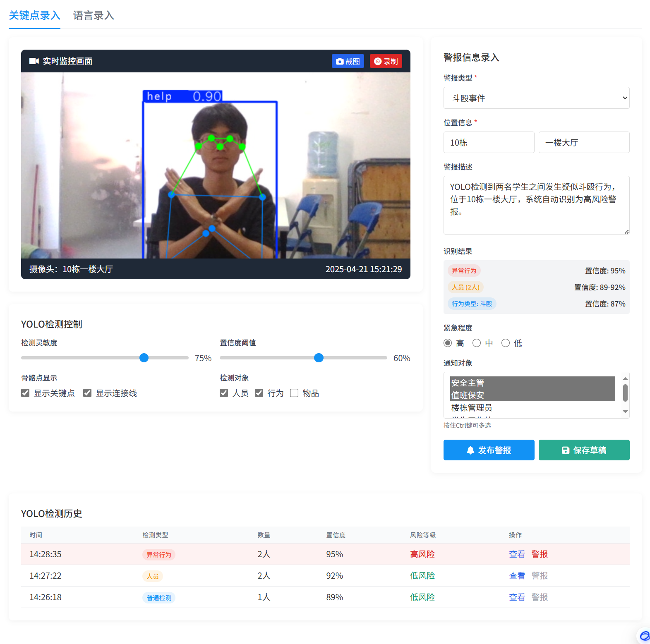
Task: Click 查看 for the 14:26:18 record
Action: point(517,597)
